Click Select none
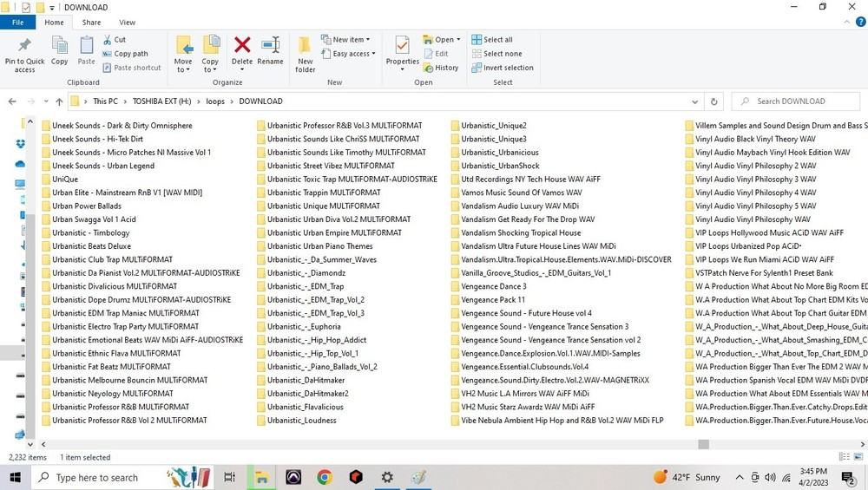The width and height of the screenshot is (868, 490). tap(497, 54)
